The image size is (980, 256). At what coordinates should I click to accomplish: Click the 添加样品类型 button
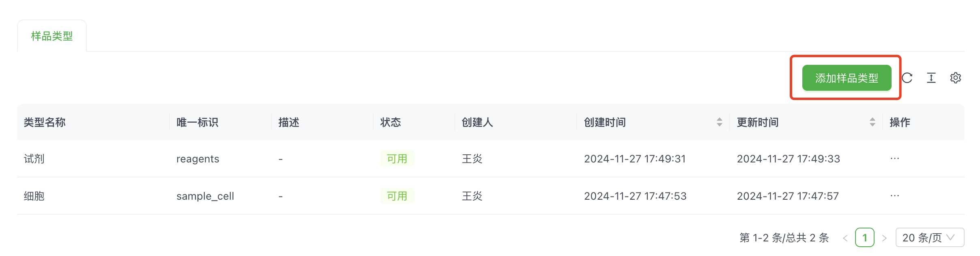846,78
